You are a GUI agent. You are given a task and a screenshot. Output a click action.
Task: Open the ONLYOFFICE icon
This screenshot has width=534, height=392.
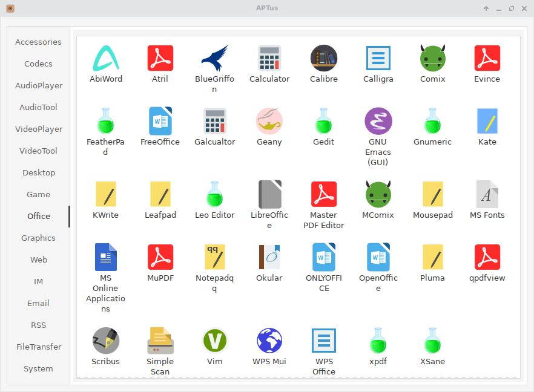(323, 257)
